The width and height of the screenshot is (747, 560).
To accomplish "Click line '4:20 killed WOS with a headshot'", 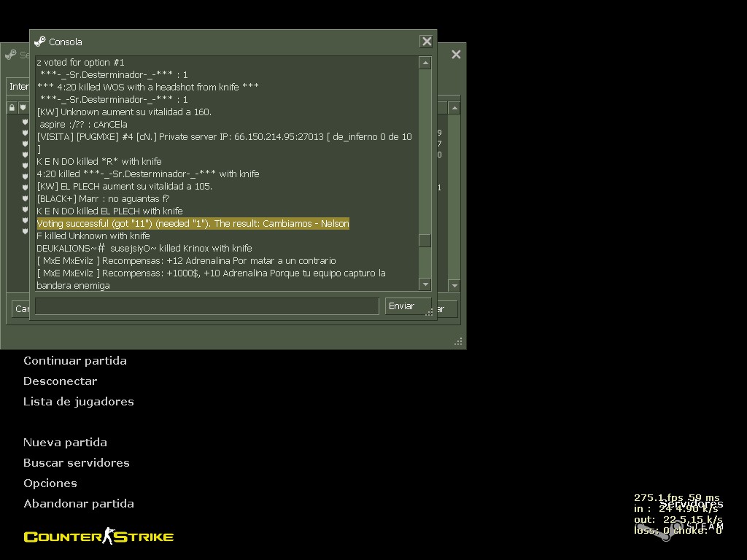I will click(x=147, y=87).
